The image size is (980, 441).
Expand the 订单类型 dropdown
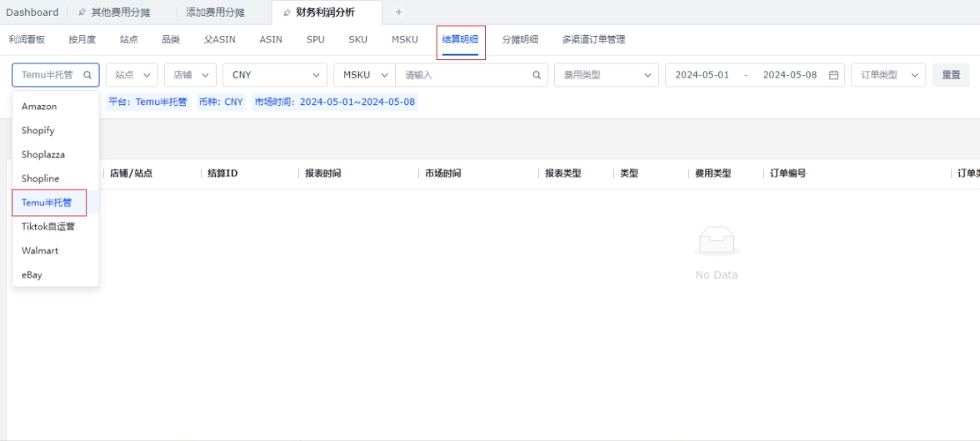click(x=888, y=74)
